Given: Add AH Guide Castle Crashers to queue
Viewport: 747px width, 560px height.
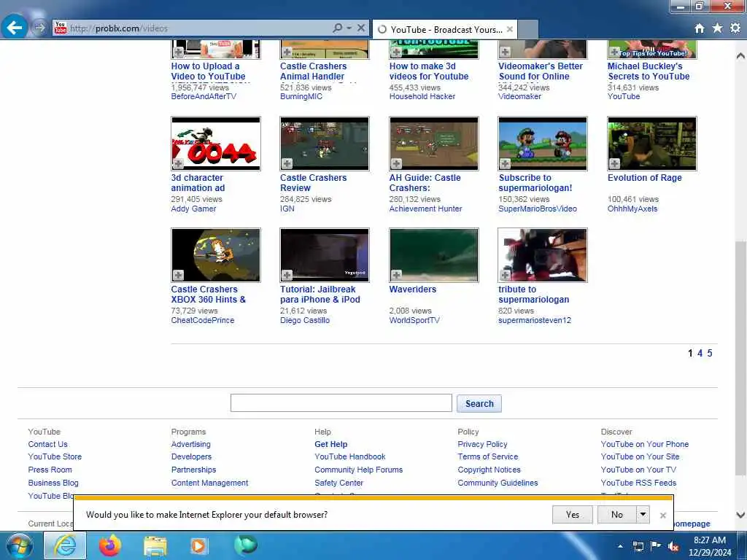Looking at the screenshot, I should (396, 163).
